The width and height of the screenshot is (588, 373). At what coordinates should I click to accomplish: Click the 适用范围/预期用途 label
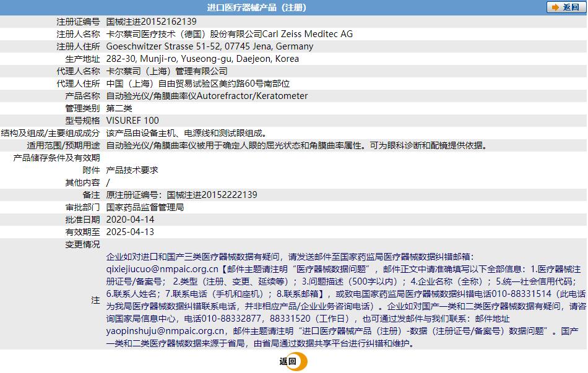[x=63, y=145]
